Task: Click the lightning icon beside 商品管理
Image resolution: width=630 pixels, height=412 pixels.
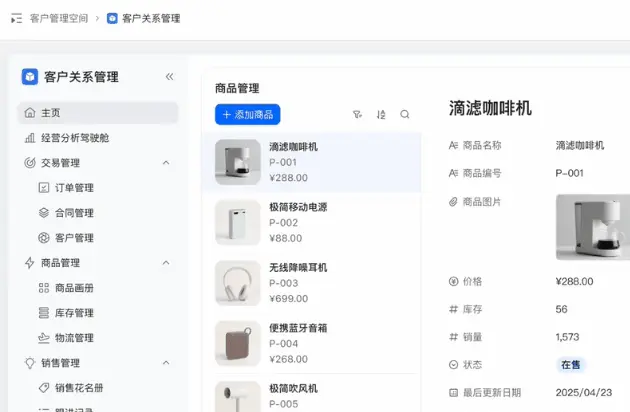Action: (30, 263)
